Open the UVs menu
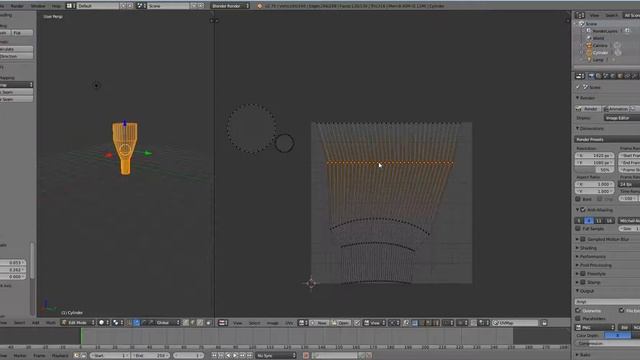 [x=289, y=323]
